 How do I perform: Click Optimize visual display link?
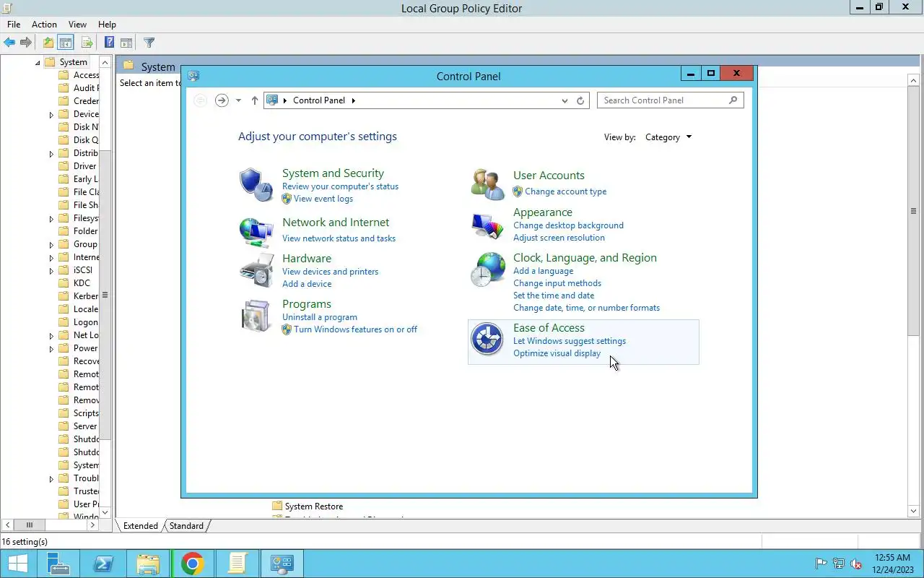[x=557, y=353]
